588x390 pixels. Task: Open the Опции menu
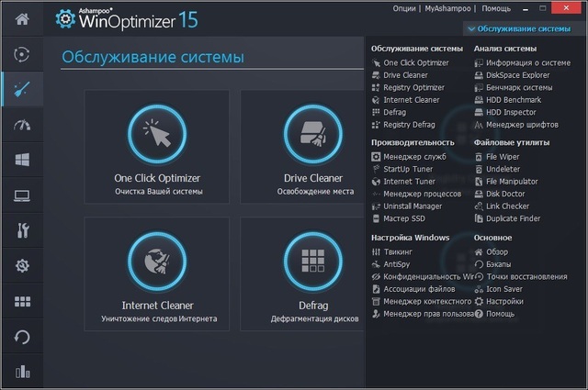(403, 8)
